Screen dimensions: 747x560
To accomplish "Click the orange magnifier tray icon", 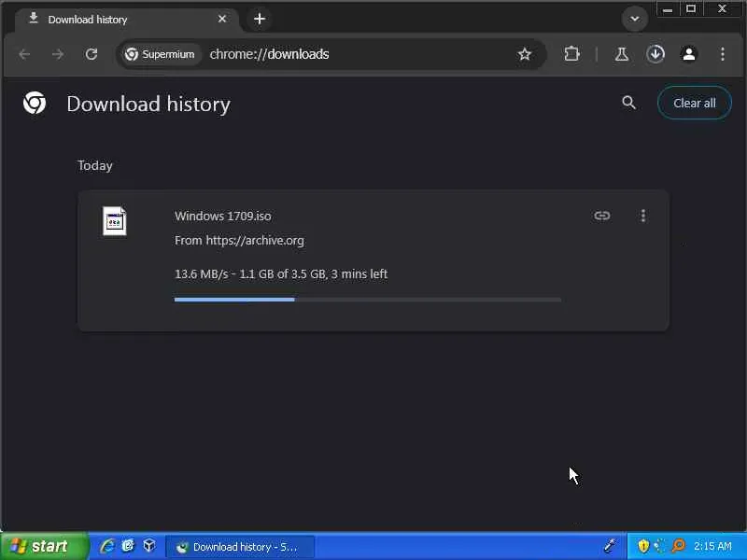I will point(678,546).
